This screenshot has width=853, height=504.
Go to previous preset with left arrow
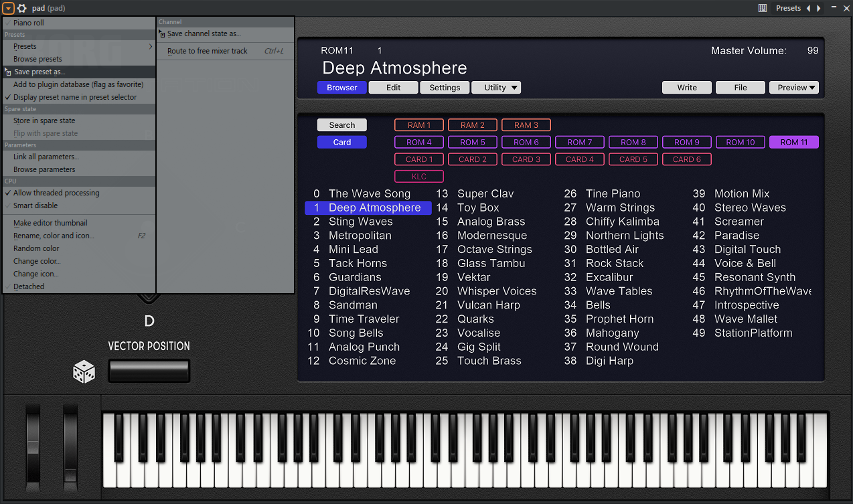tap(808, 8)
